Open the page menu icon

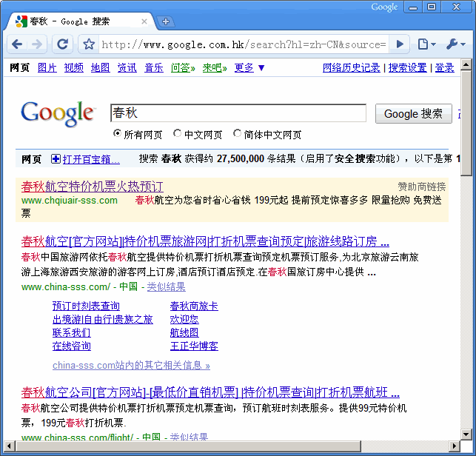426,44
